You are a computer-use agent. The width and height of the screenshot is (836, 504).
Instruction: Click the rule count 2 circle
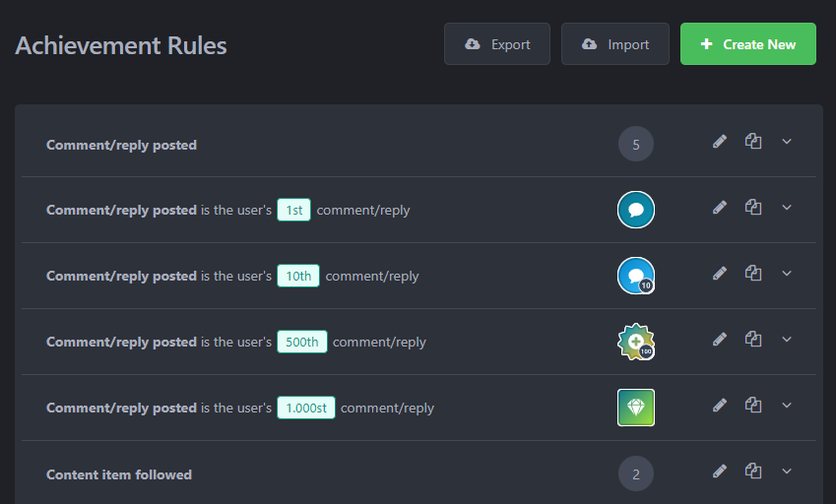[636, 473]
